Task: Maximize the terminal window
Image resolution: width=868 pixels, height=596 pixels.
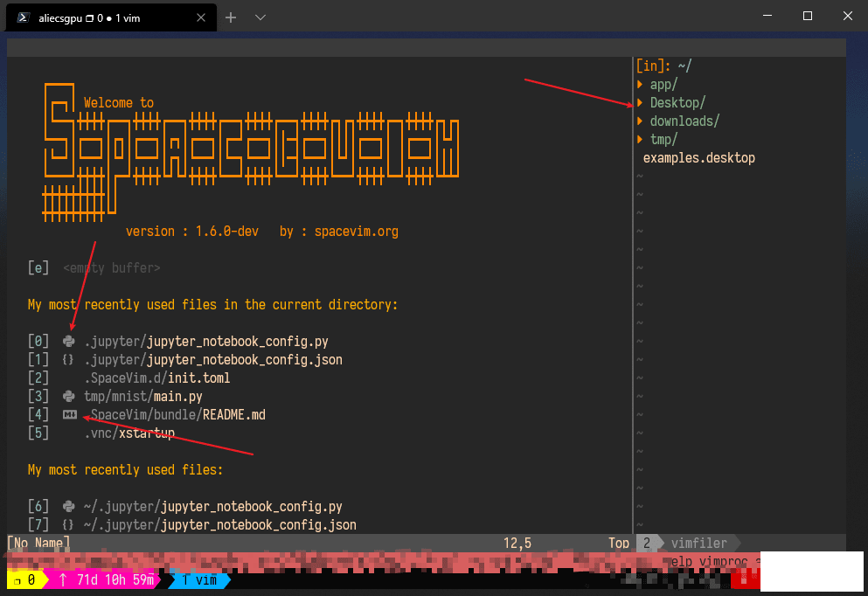Action: (x=808, y=16)
